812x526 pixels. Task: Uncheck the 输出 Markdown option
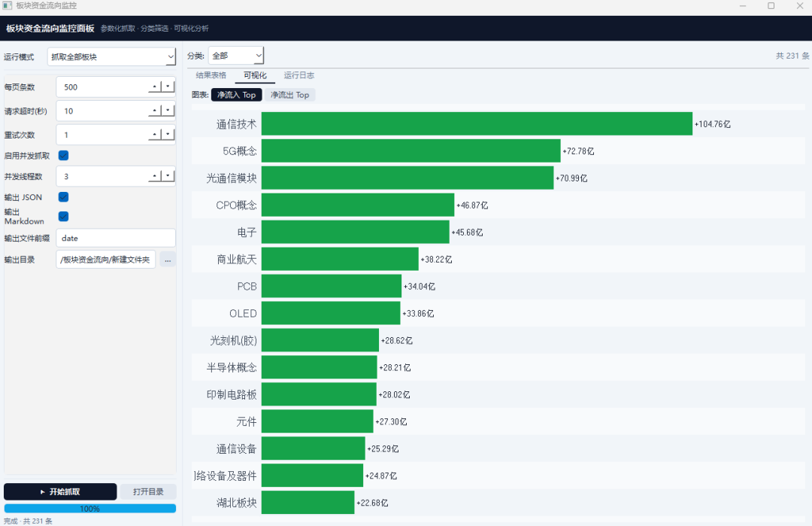click(x=64, y=217)
